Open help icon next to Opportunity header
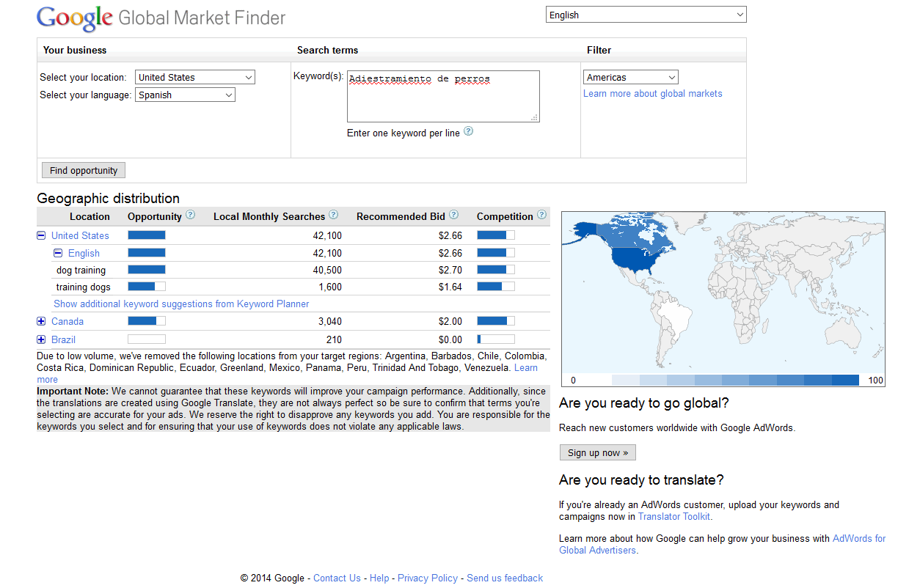The image size is (920, 588). (190, 215)
